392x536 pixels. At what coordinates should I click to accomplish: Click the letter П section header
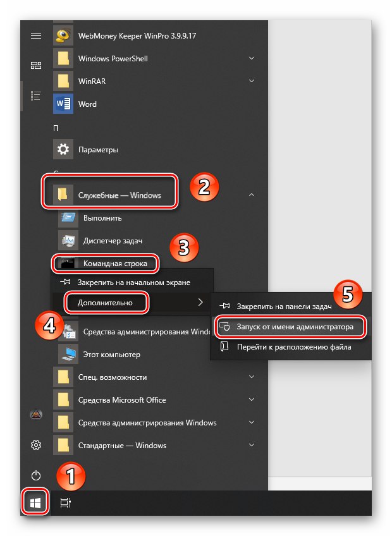coord(56,128)
